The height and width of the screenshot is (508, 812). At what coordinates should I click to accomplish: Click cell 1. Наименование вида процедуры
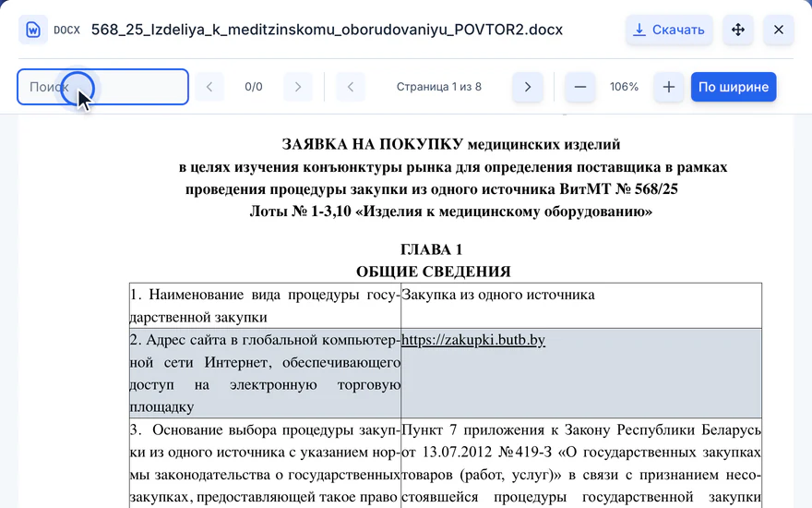pyautogui.click(x=265, y=306)
